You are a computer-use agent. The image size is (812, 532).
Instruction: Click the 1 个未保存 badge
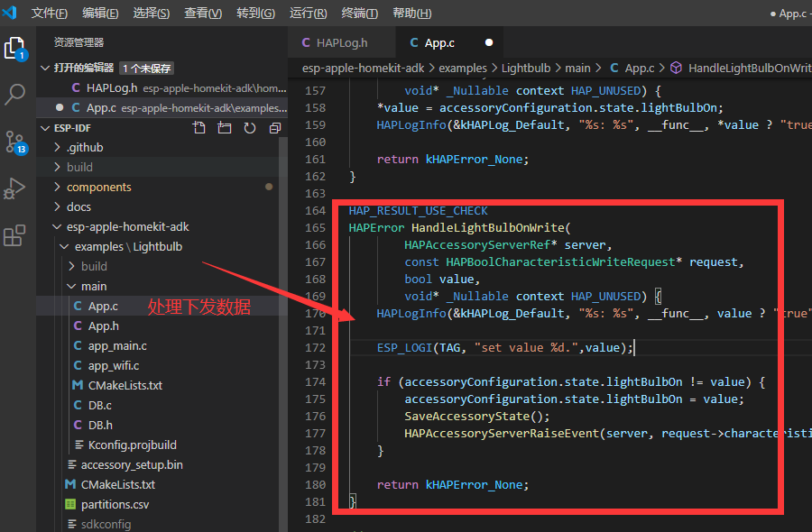(x=146, y=68)
